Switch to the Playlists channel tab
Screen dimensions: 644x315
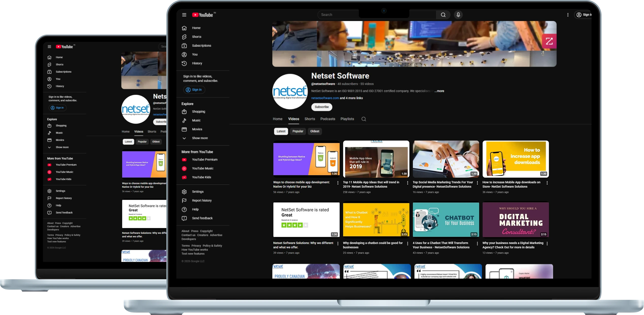347,119
